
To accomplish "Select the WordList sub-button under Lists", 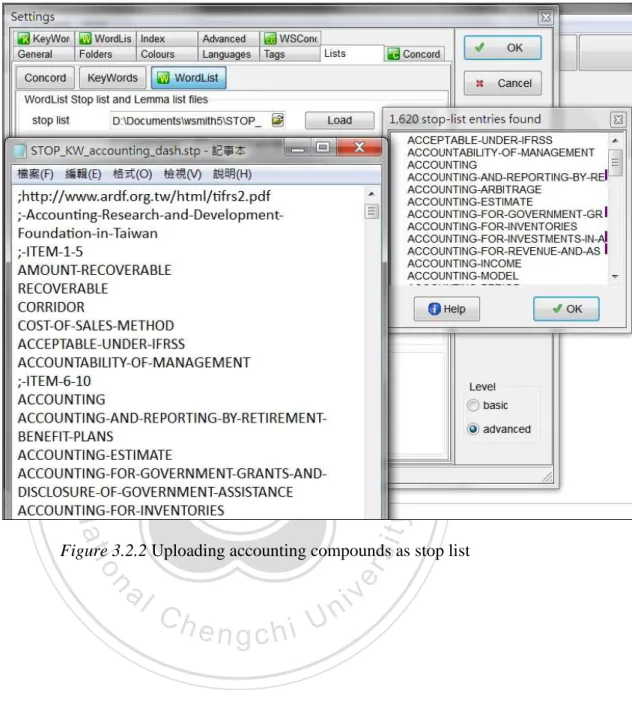I will (189, 78).
